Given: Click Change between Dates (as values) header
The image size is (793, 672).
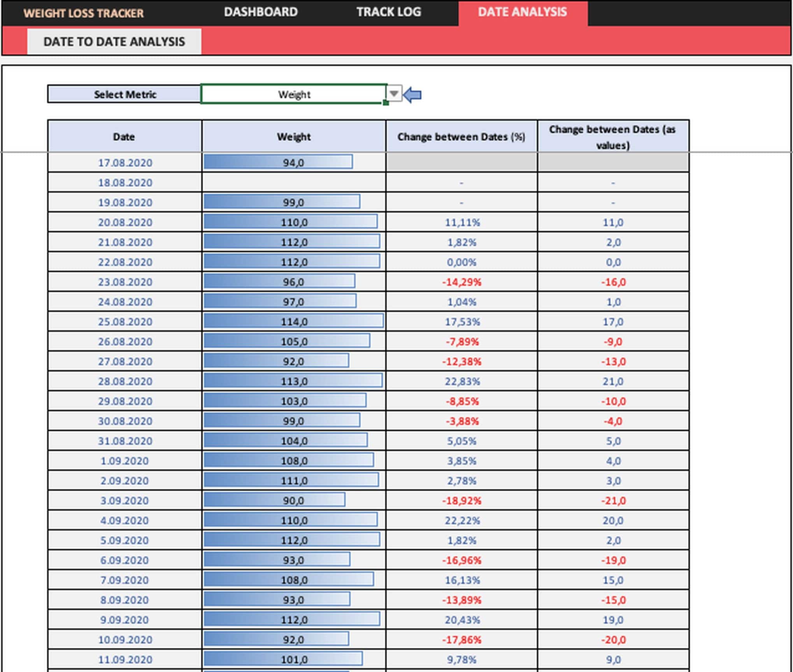Looking at the screenshot, I should tap(613, 136).
